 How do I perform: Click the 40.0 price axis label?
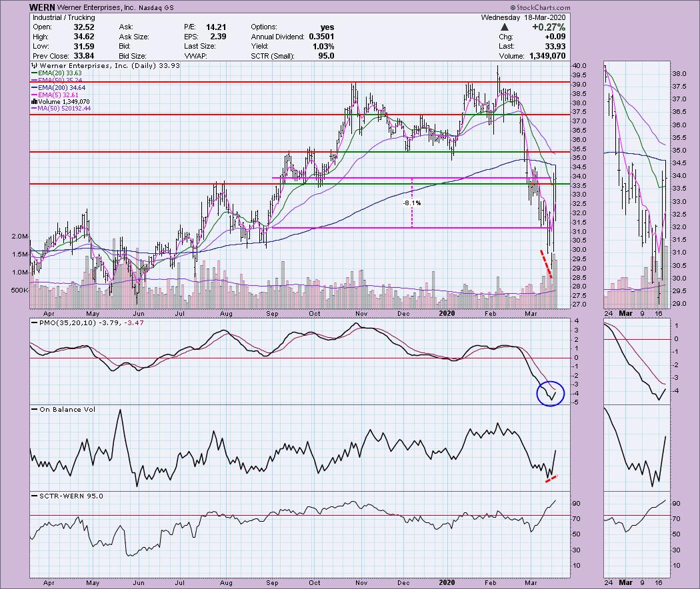click(581, 66)
